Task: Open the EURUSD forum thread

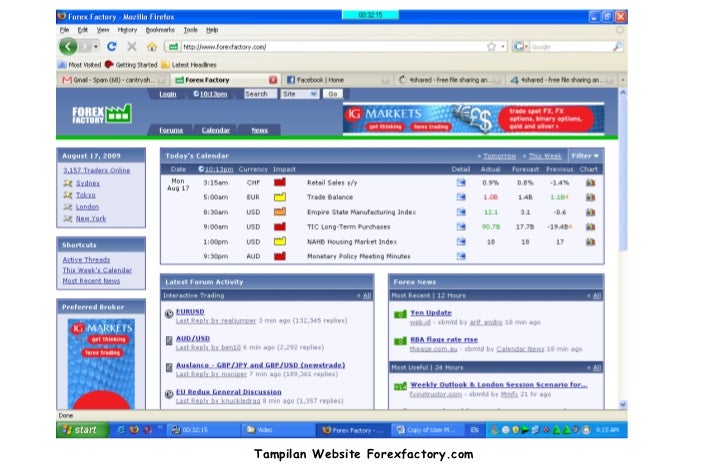Action: point(190,312)
